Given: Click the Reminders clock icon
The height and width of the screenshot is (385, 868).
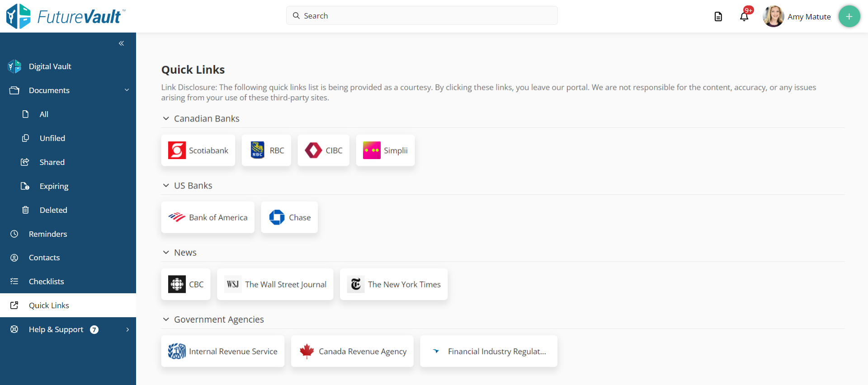Looking at the screenshot, I should pyautogui.click(x=14, y=234).
